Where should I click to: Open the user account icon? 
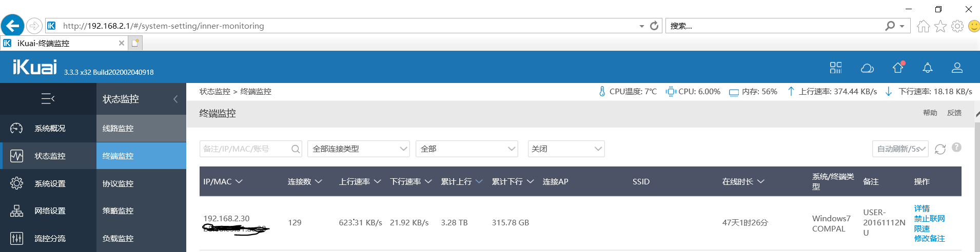click(x=957, y=68)
